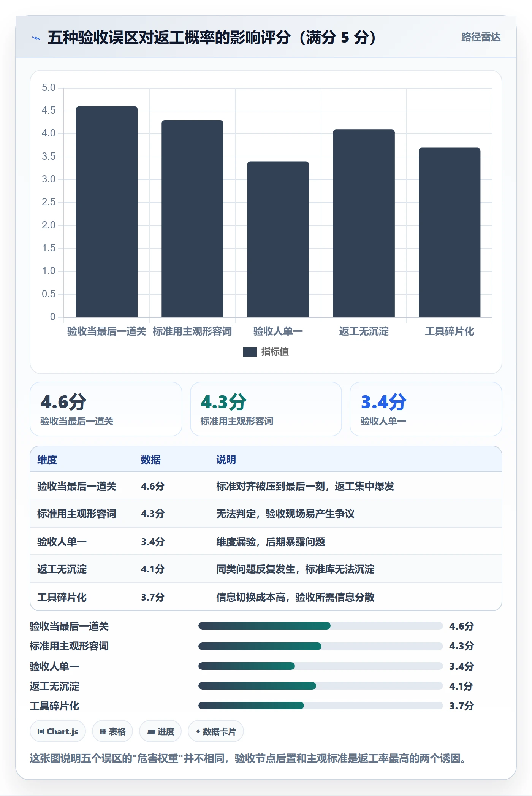
Task: Click the summary sentence beginning 这张图说明五个误区的
Action: pos(248,758)
